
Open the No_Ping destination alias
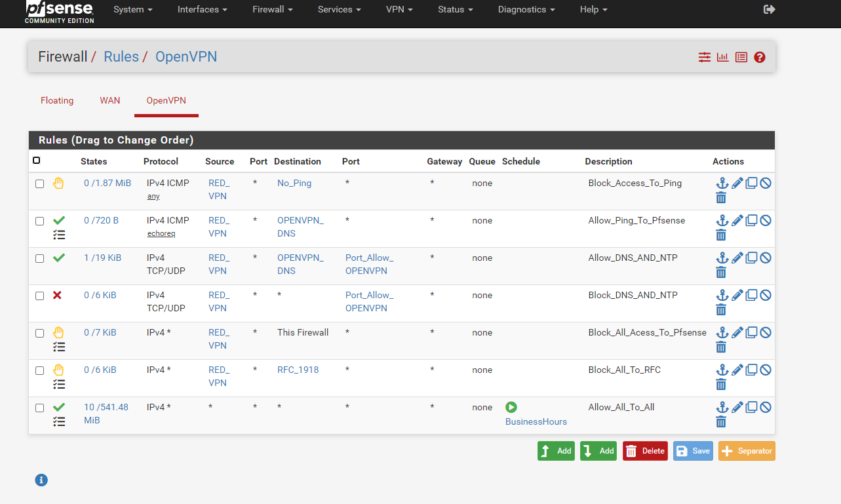click(294, 183)
